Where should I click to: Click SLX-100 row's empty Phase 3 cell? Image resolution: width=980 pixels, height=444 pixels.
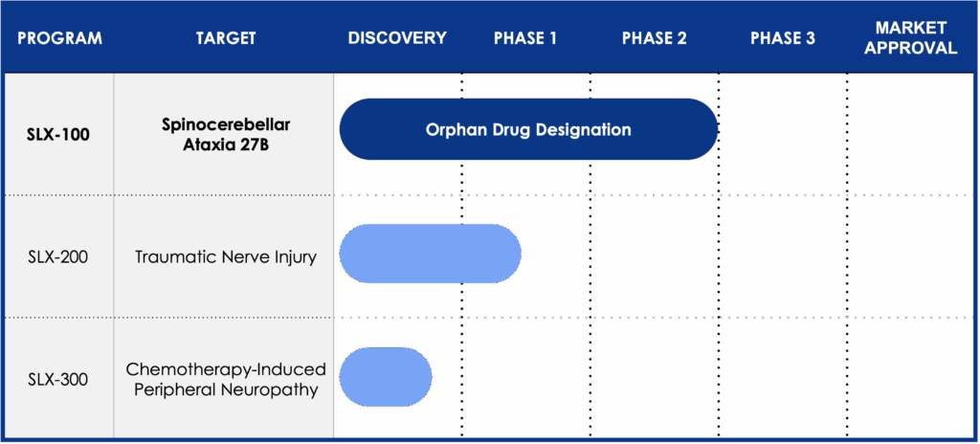pos(783,135)
